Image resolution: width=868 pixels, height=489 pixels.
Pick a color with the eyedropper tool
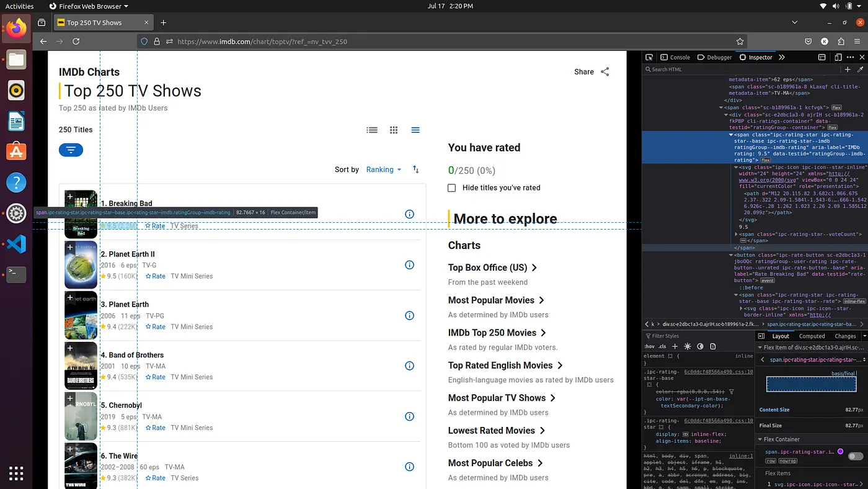click(860, 70)
